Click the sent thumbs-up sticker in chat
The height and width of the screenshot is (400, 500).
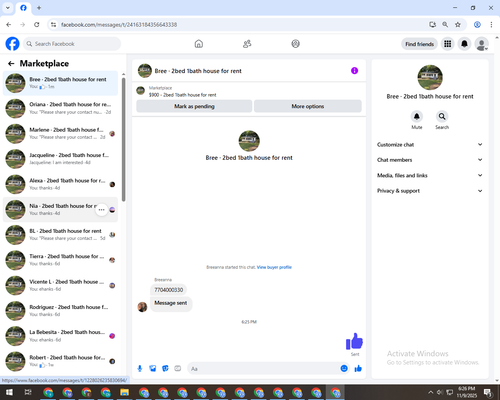354,341
